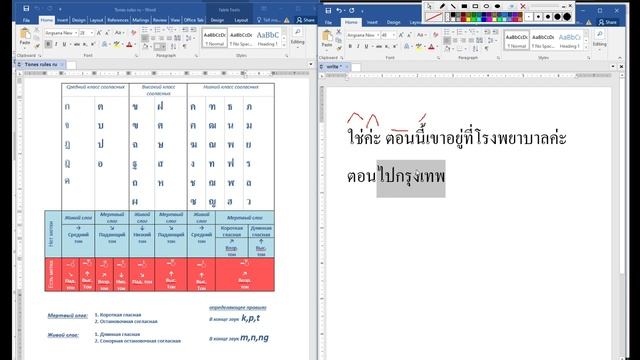
Task: Grow font size in Tones rules window
Action: [x=99, y=33]
